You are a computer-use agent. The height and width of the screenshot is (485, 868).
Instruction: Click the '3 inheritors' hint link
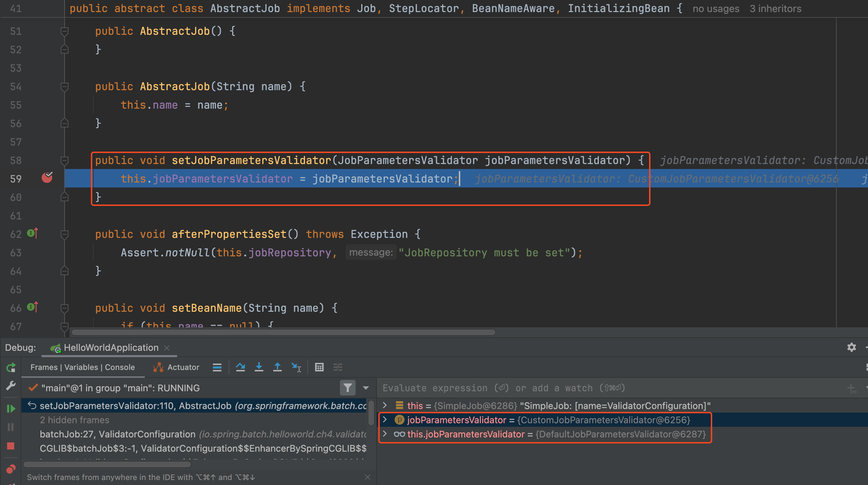775,9
